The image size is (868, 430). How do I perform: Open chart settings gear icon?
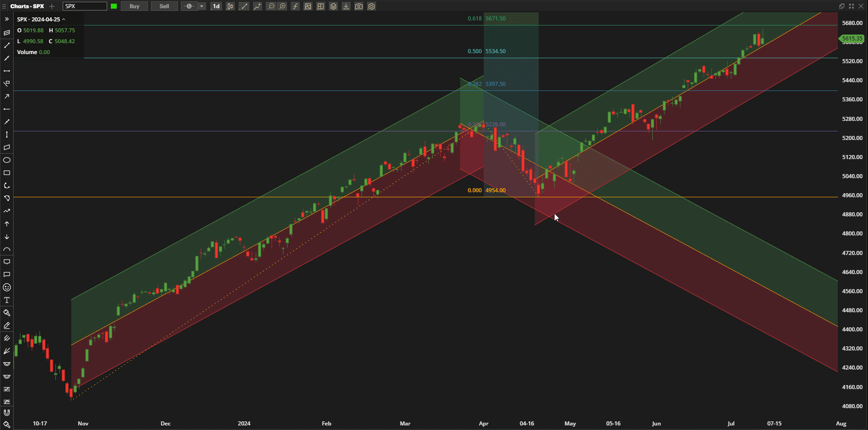[x=372, y=6]
